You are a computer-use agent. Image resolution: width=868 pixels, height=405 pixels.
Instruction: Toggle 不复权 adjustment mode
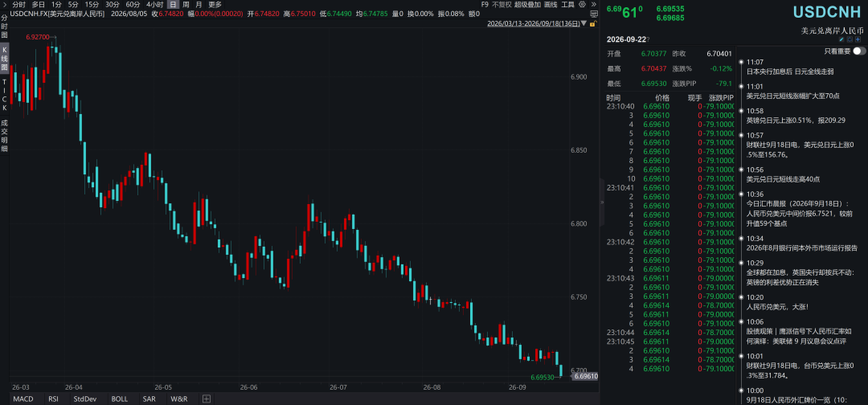tap(502, 5)
